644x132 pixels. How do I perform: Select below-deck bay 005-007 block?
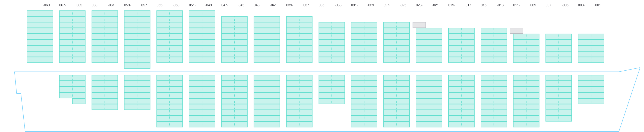click(559, 98)
